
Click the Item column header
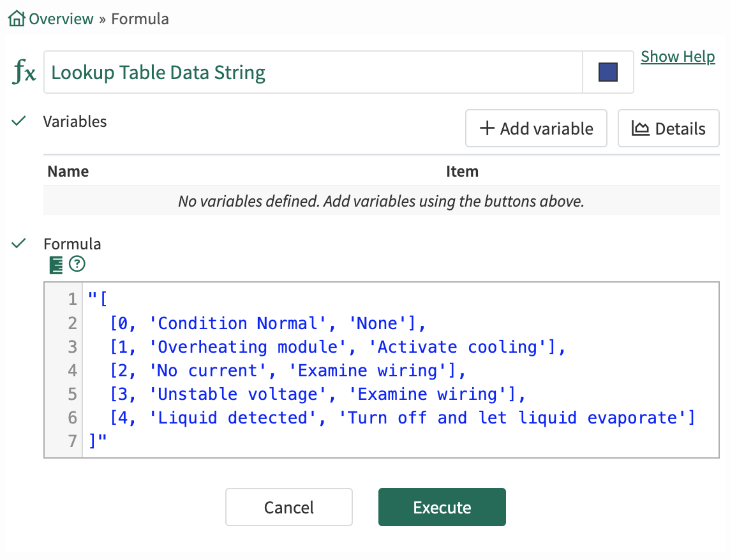click(x=462, y=172)
